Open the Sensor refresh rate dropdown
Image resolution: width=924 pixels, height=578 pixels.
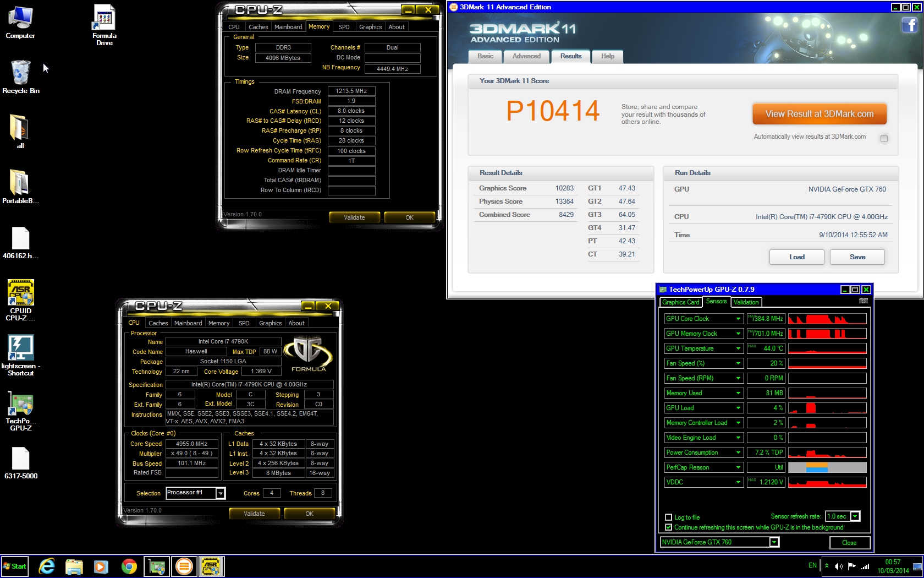855,516
